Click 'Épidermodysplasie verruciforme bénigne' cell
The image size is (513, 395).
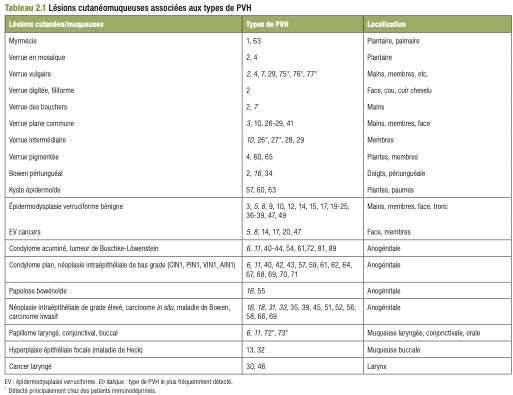[x=66, y=206]
